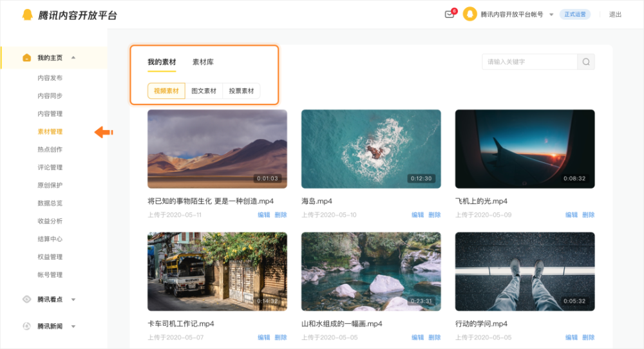Image resolution: width=644 pixels, height=349 pixels.
Task: Open 数据总览 in the sidebar
Action: coord(50,203)
